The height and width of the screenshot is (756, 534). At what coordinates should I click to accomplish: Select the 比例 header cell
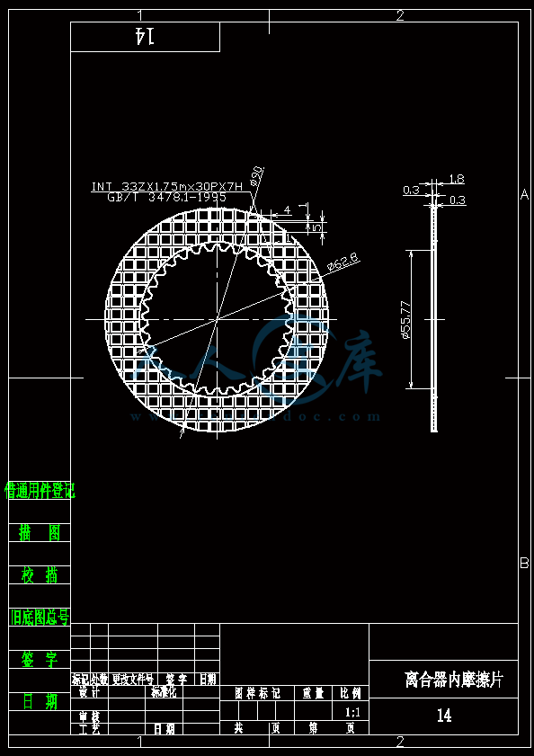pyautogui.click(x=351, y=693)
